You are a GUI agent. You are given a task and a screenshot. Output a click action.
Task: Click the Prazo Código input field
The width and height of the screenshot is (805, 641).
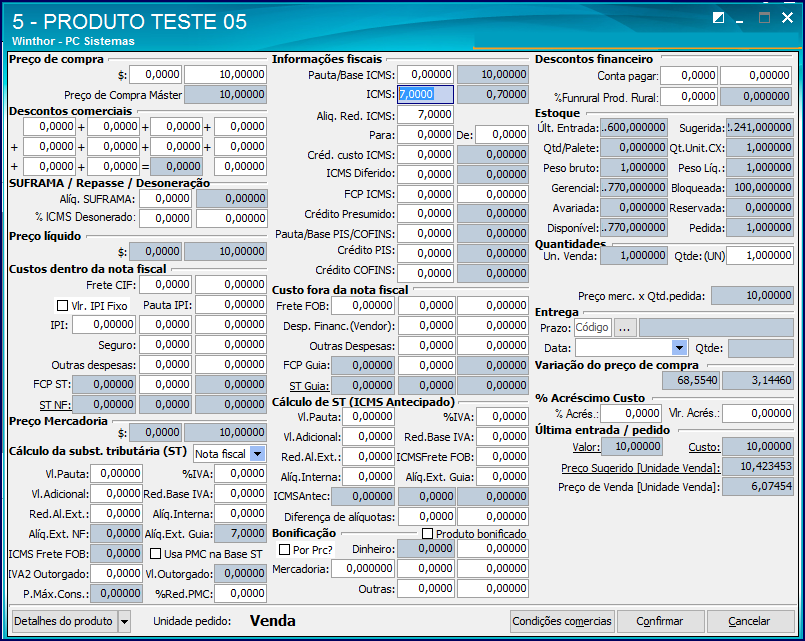pyautogui.click(x=593, y=327)
